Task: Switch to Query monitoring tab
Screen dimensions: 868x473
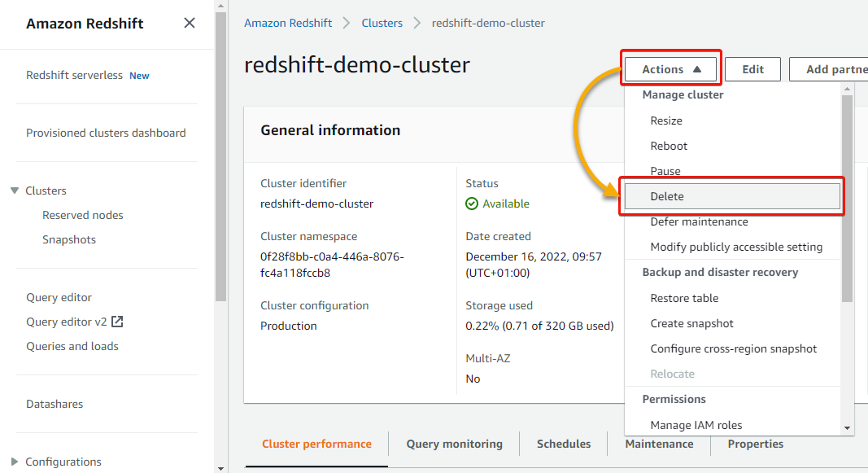Action: coord(455,444)
